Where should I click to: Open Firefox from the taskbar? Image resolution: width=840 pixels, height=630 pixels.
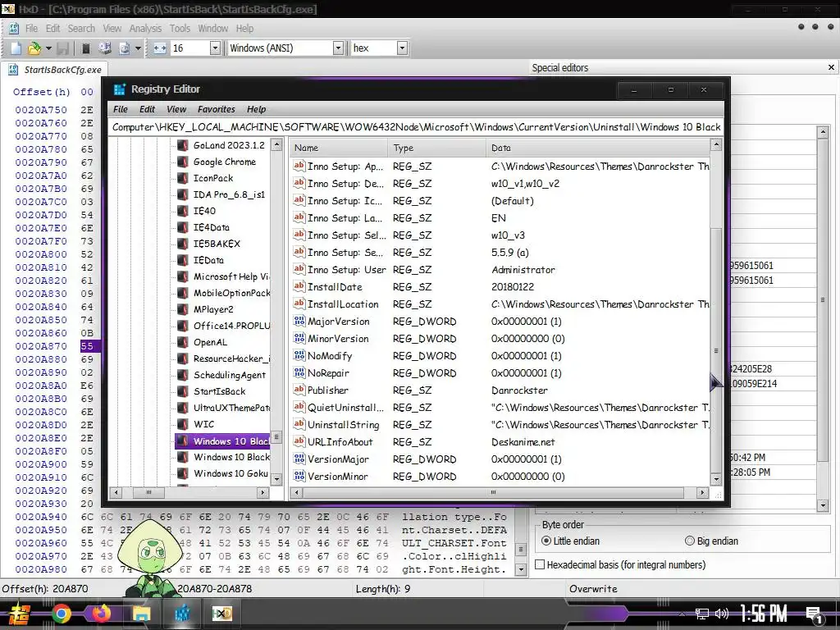(101, 614)
